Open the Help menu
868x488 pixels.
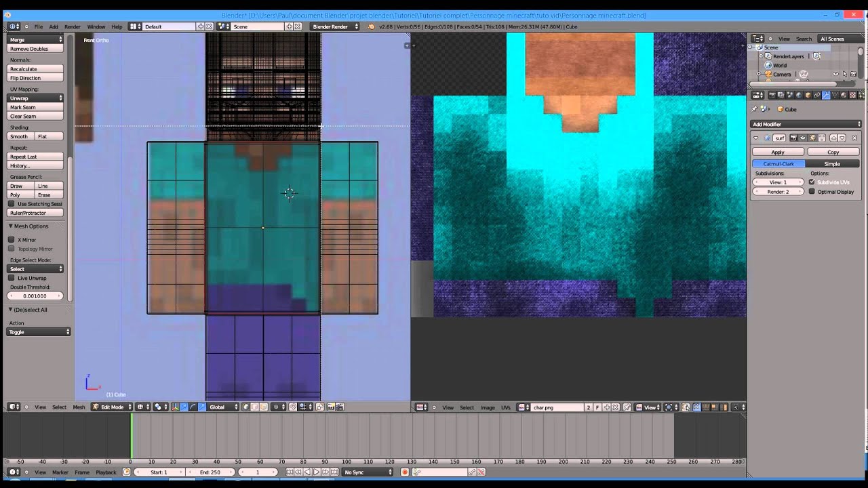pos(117,26)
